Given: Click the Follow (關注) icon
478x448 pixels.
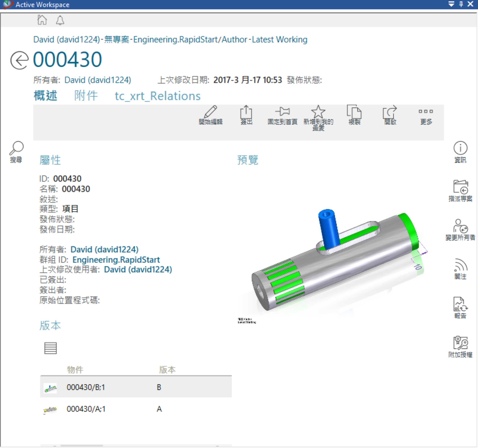Looking at the screenshot, I should 460,269.
